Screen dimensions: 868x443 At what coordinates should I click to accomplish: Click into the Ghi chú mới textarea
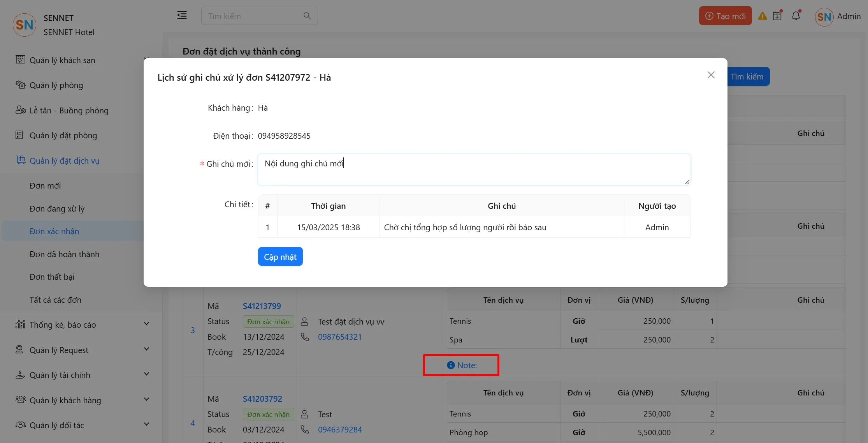click(474, 169)
